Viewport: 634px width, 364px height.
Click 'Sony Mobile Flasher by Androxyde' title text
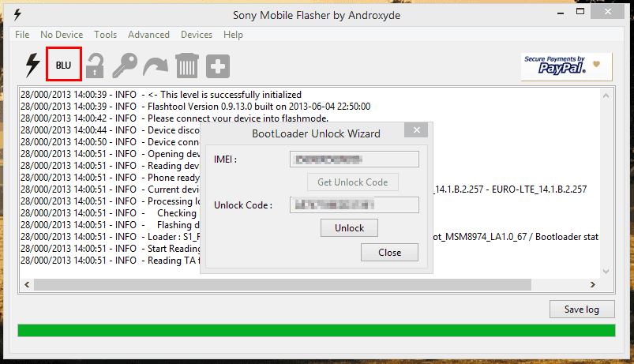317,15
